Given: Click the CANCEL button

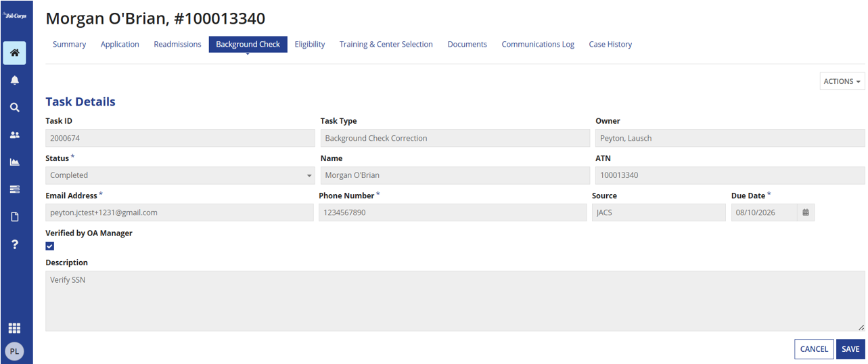Looking at the screenshot, I should point(814,349).
